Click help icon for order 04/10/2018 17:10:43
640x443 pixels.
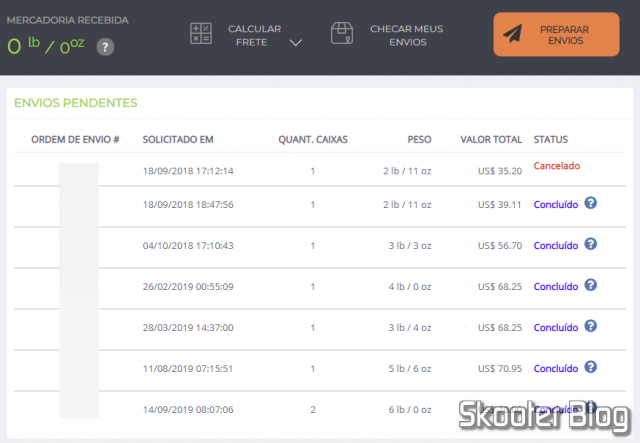591,244
